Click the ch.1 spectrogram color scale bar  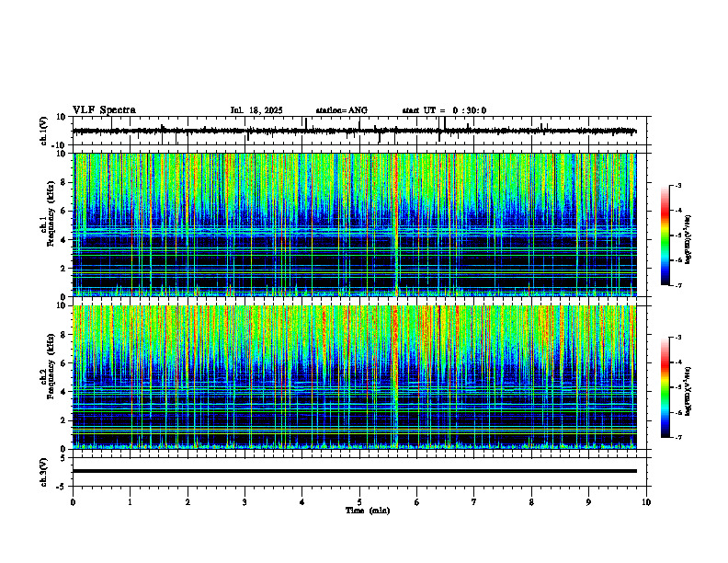(x=665, y=236)
